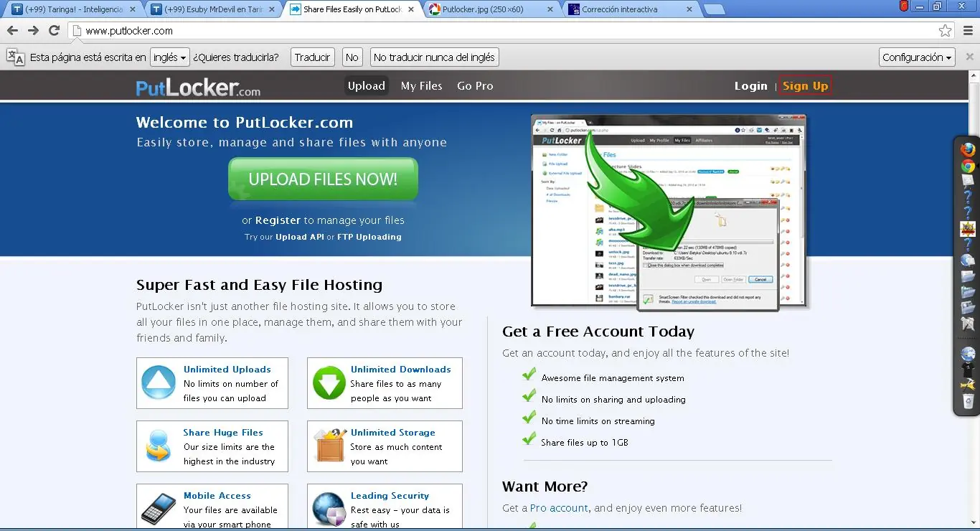Click the Login link
The width and height of the screenshot is (980, 531).
pyautogui.click(x=750, y=86)
